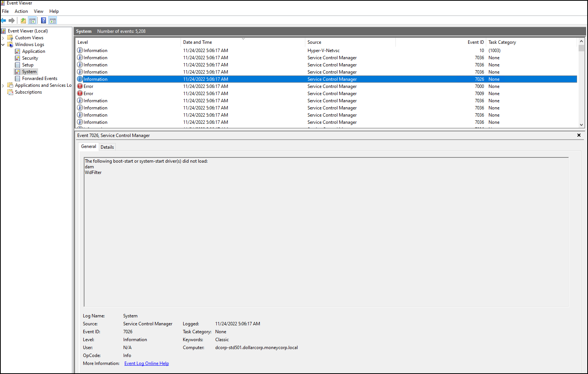The height and width of the screenshot is (374, 588).
Task: Toggle the action pane visibility
Action: pyautogui.click(x=52, y=20)
